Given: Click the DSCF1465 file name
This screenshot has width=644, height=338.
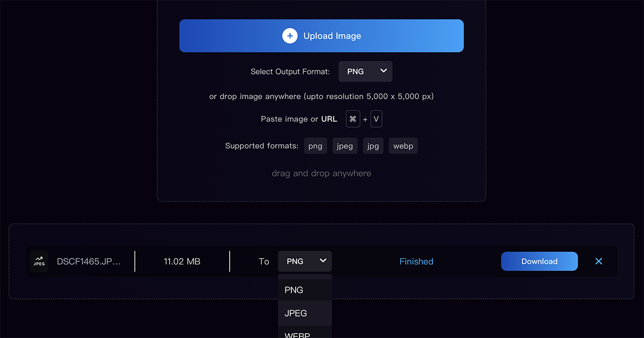Looking at the screenshot, I should click(x=89, y=262).
